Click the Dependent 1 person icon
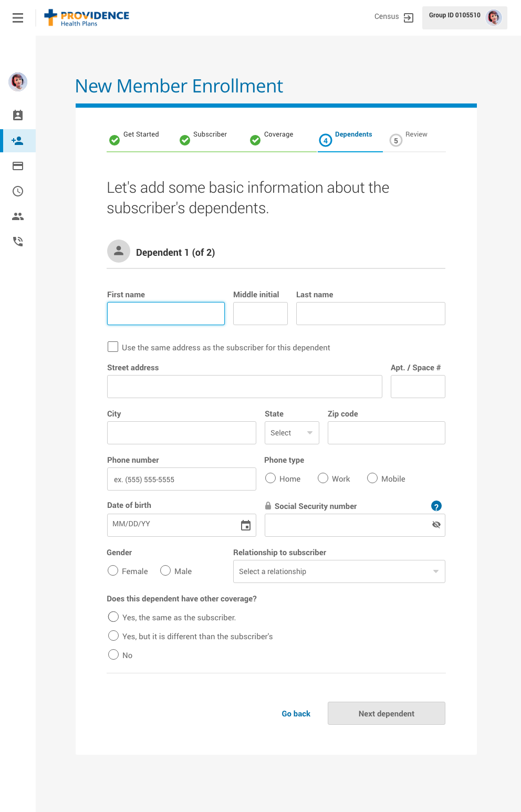The width and height of the screenshot is (521, 812). point(119,251)
